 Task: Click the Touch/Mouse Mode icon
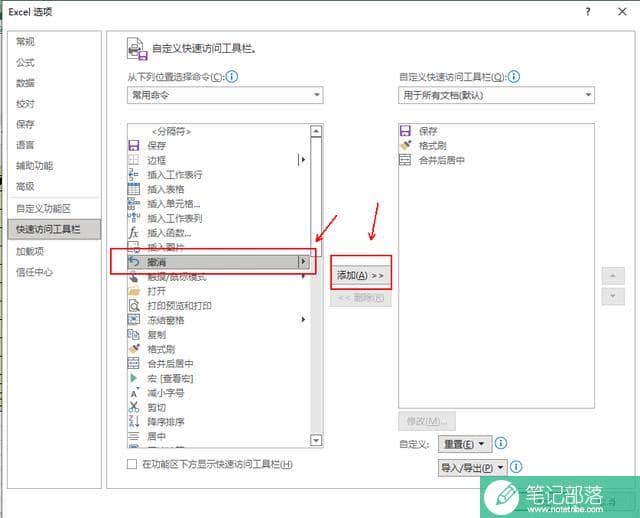click(134, 276)
